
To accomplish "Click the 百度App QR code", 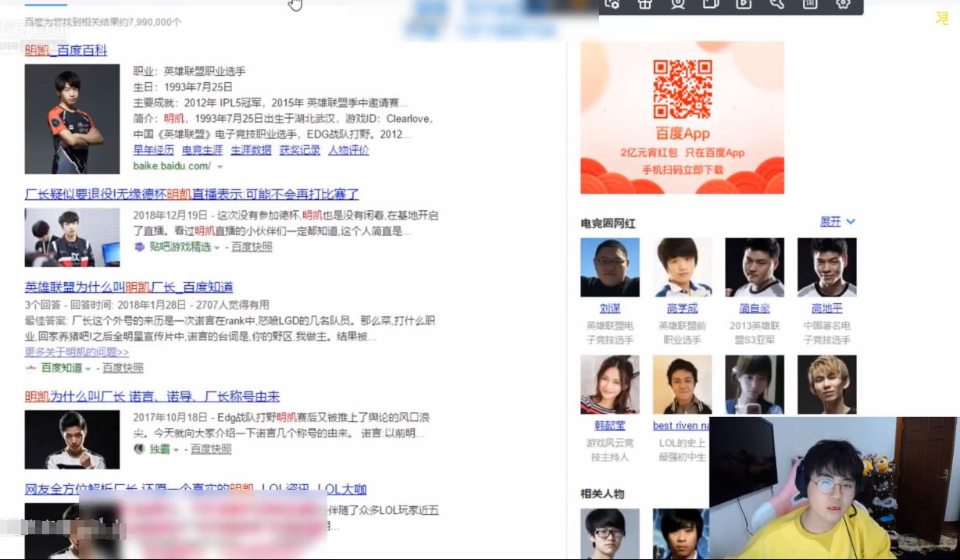I will (682, 89).
